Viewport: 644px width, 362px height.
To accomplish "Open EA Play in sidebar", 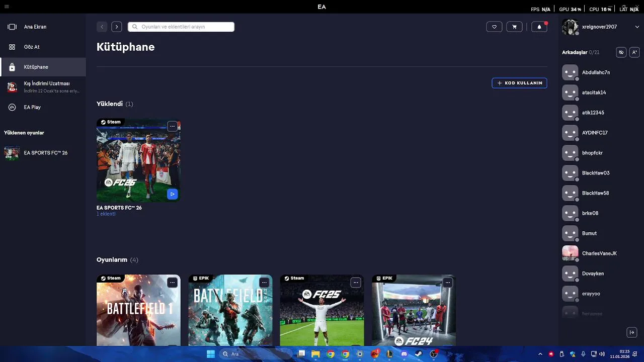I will 43,107.
